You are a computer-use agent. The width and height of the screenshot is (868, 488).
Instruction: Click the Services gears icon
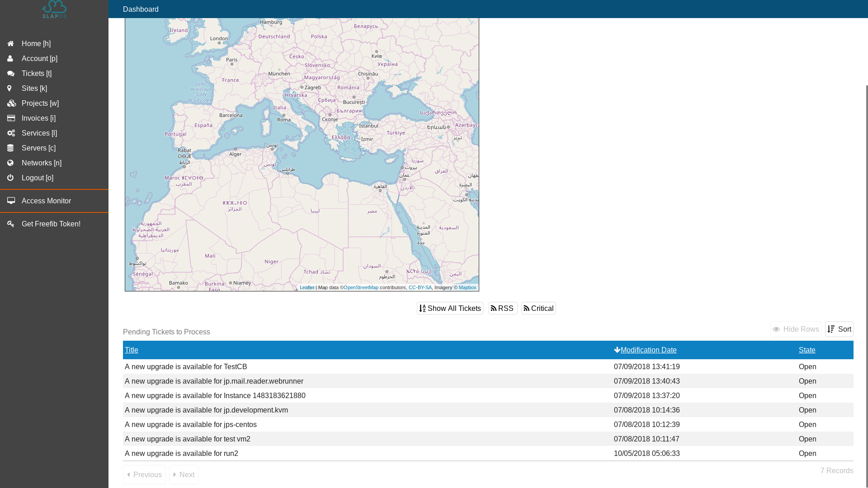pyautogui.click(x=11, y=133)
